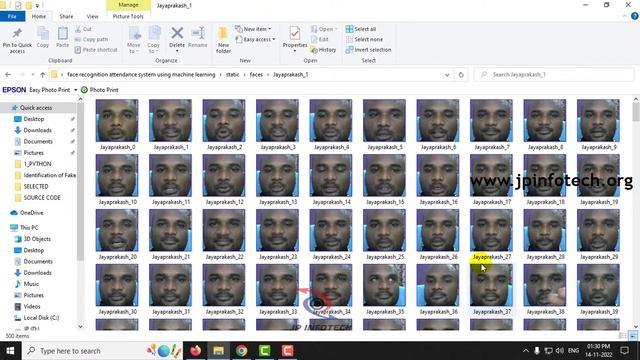Screen dimensions: 640x360
Task: Open Local Disk (C:) in the sidebar
Action: 41,318
